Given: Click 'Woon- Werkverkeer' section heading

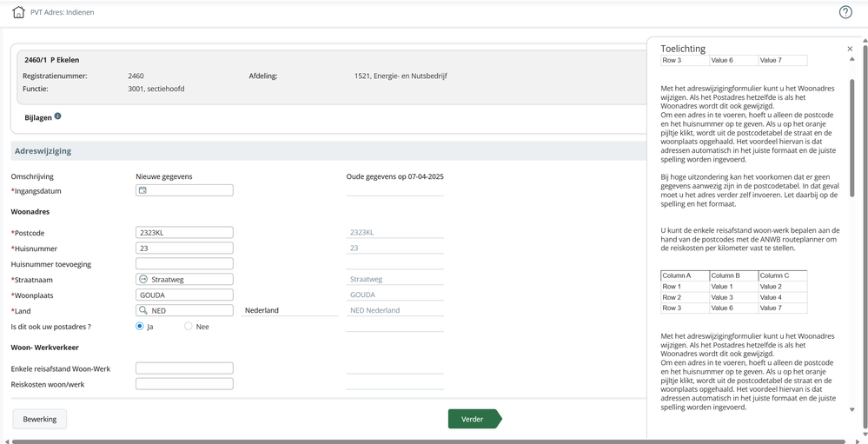Looking at the screenshot, I should point(45,348).
